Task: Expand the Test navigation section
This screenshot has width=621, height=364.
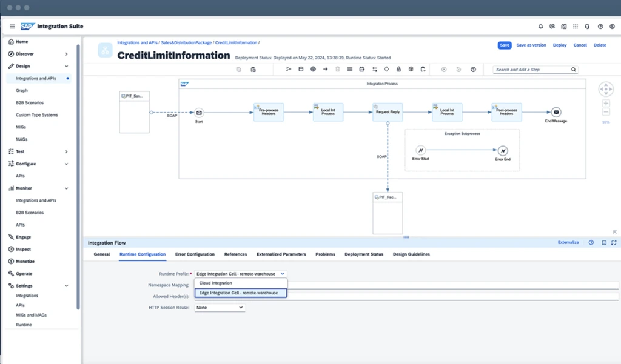Action: (67, 151)
